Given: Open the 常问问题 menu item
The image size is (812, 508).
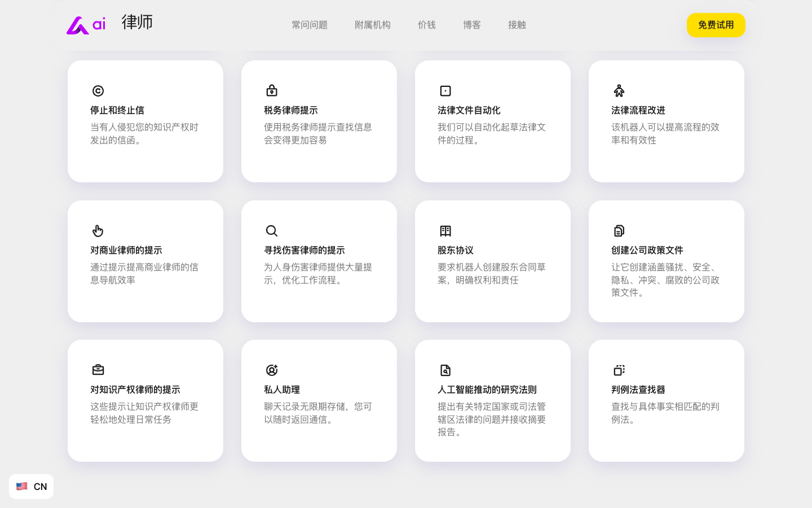Looking at the screenshot, I should pos(310,25).
